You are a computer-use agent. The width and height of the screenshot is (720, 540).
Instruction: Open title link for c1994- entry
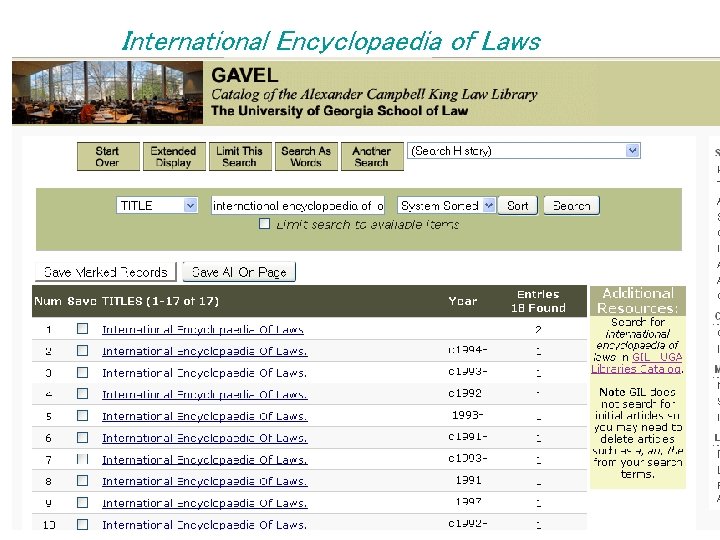pos(205,351)
